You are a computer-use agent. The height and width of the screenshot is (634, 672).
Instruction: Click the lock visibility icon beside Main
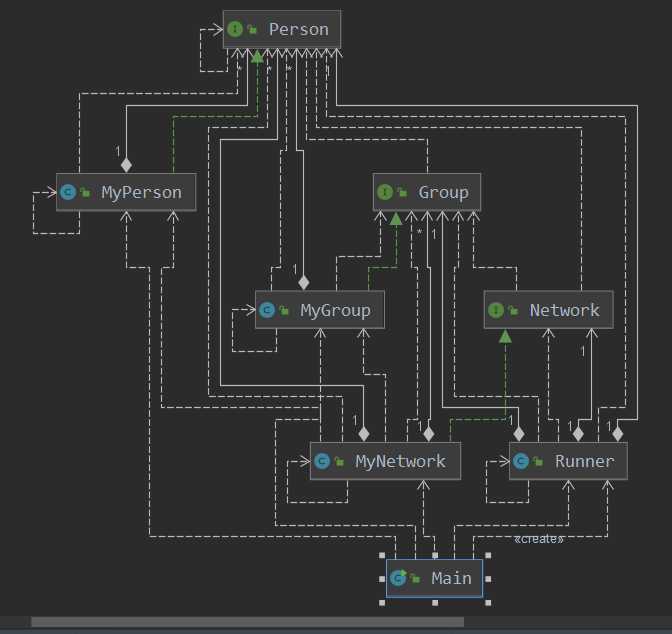415,579
